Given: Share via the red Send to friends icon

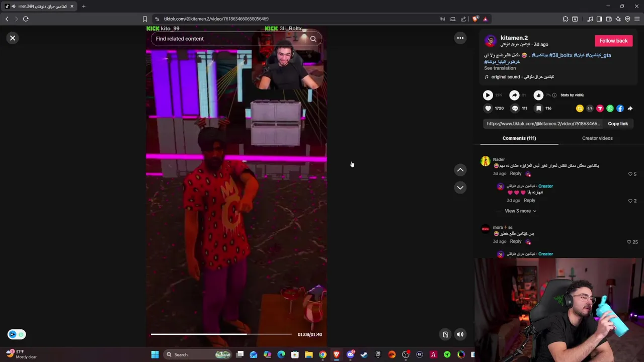Looking at the screenshot, I should tap(600, 108).
